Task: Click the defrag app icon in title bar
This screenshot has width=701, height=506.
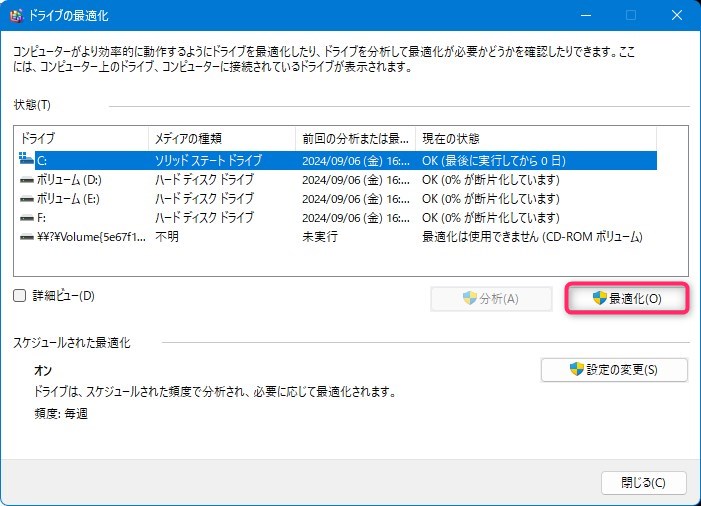Action: (x=17, y=16)
